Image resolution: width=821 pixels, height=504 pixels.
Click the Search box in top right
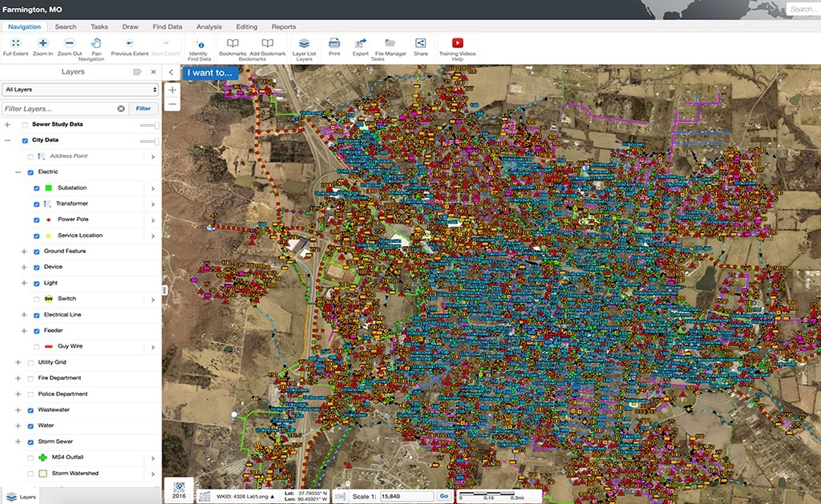coord(803,9)
